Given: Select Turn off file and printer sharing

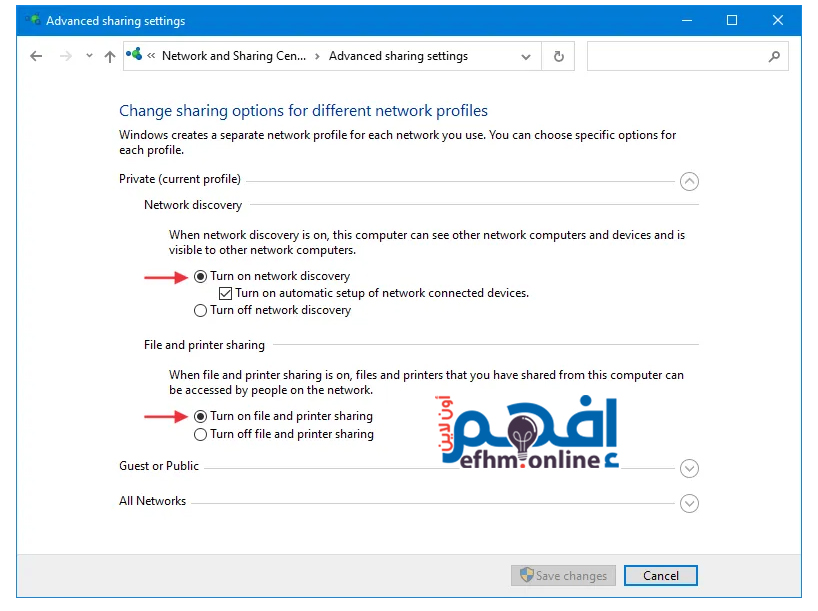Looking at the screenshot, I should [200, 435].
